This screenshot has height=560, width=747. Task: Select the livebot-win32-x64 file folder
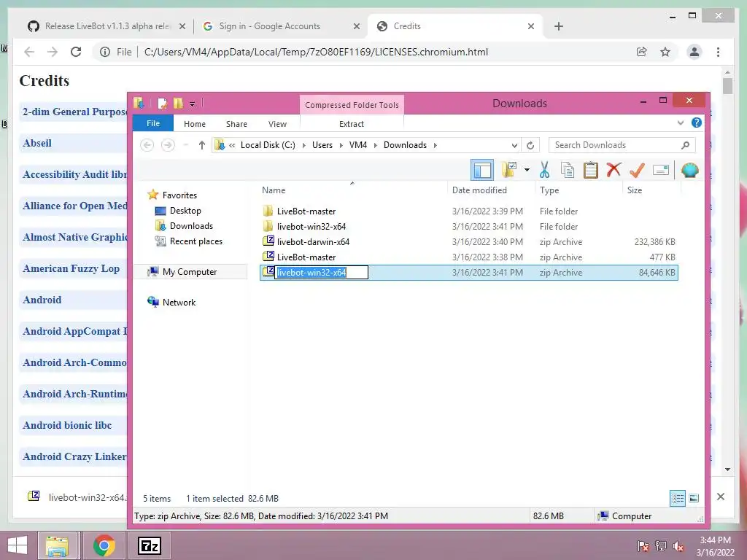coord(469,226)
